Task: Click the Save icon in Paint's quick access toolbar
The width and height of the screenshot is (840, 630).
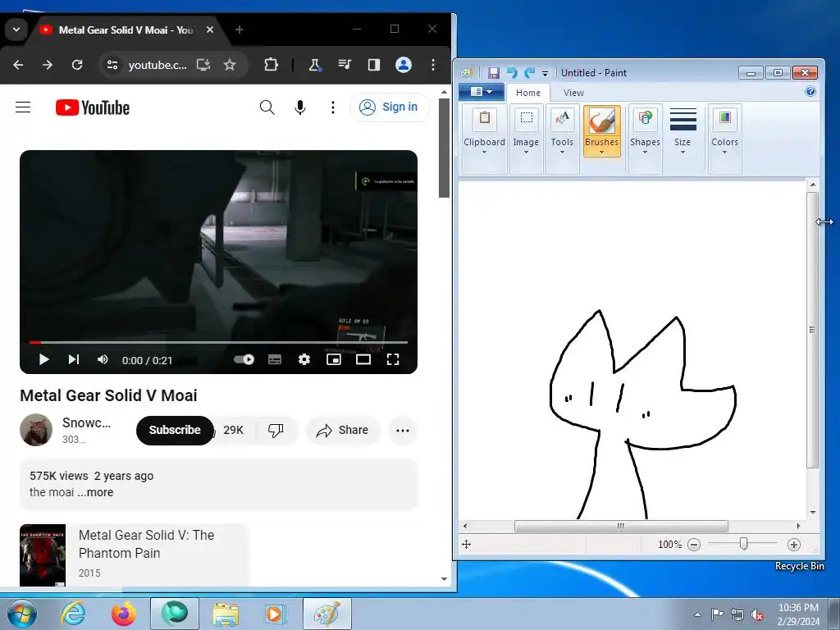Action: (493, 73)
